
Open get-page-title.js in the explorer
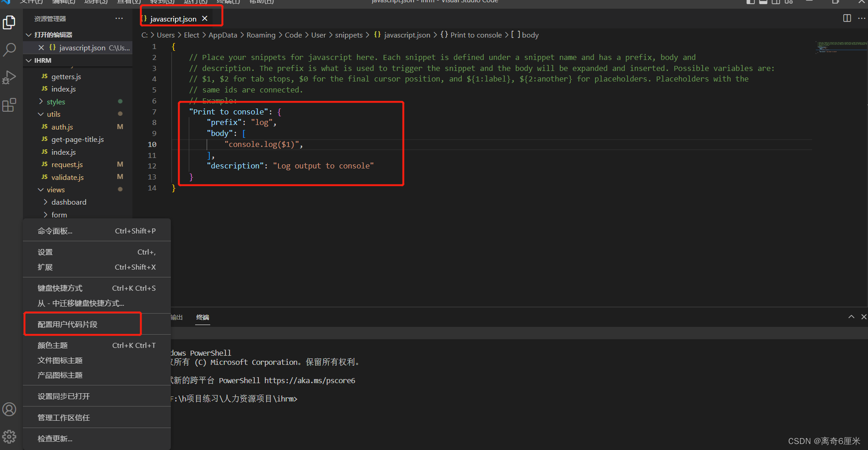pyautogui.click(x=78, y=139)
